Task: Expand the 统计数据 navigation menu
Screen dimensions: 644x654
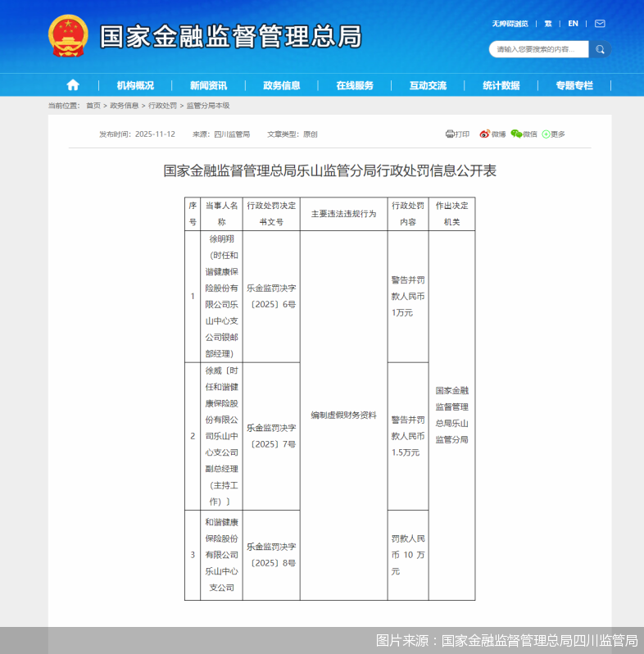Action: tap(501, 85)
